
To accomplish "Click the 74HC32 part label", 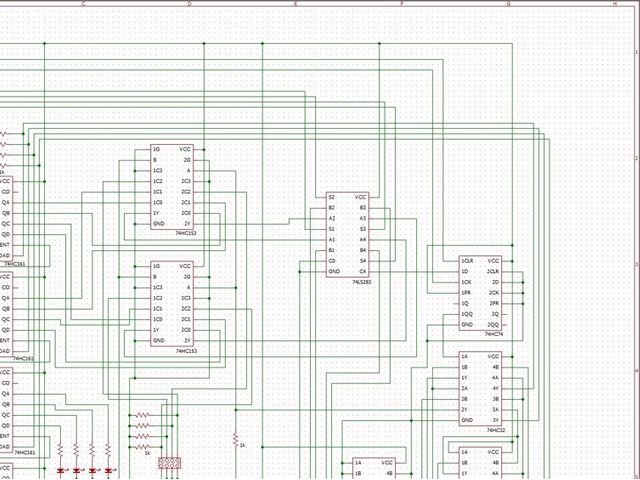I will coord(496,430).
